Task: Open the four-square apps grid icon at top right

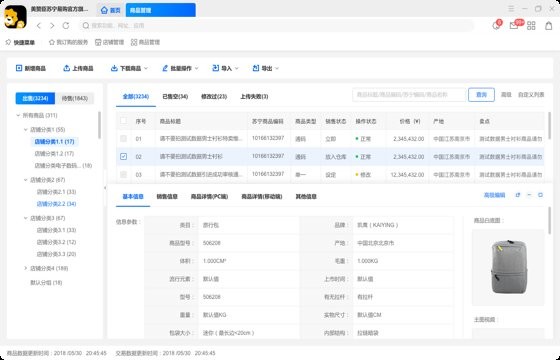Action: click(531, 26)
